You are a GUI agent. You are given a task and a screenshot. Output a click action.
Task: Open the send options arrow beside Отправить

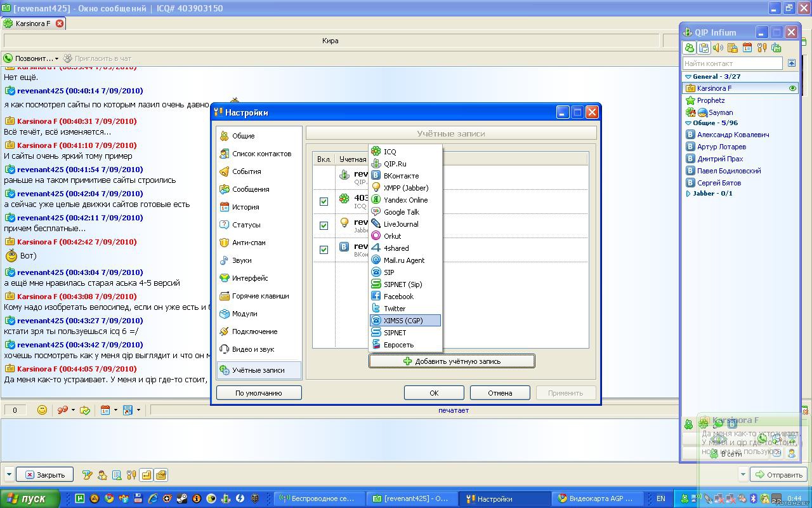coord(743,474)
